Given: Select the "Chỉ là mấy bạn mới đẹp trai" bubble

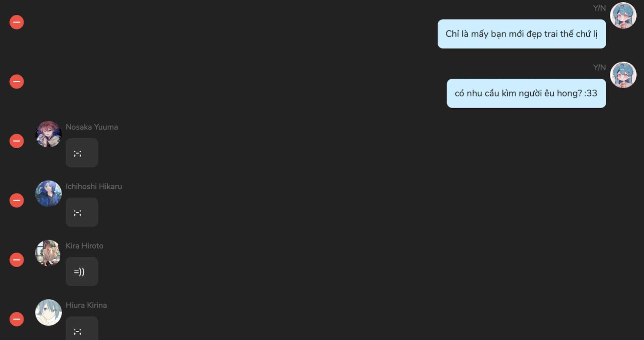Looking at the screenshot, I should point(522,34).
